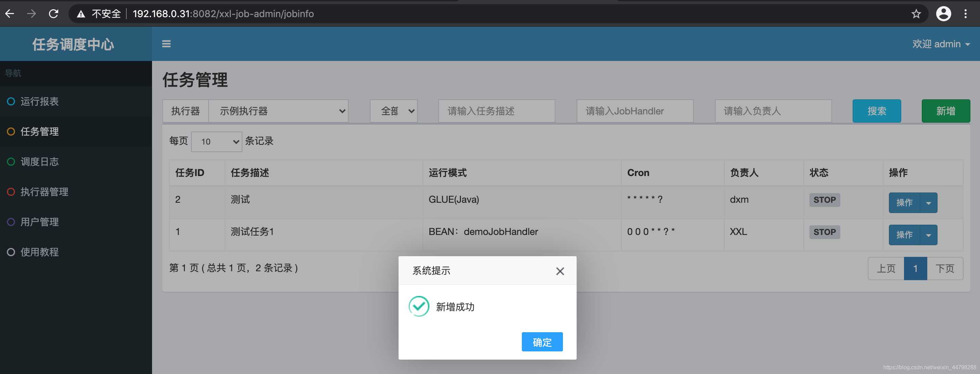This screenshot has height=374, width=980.
Task: Click the 运行报表 circle icon
Action: pos(10,101)
